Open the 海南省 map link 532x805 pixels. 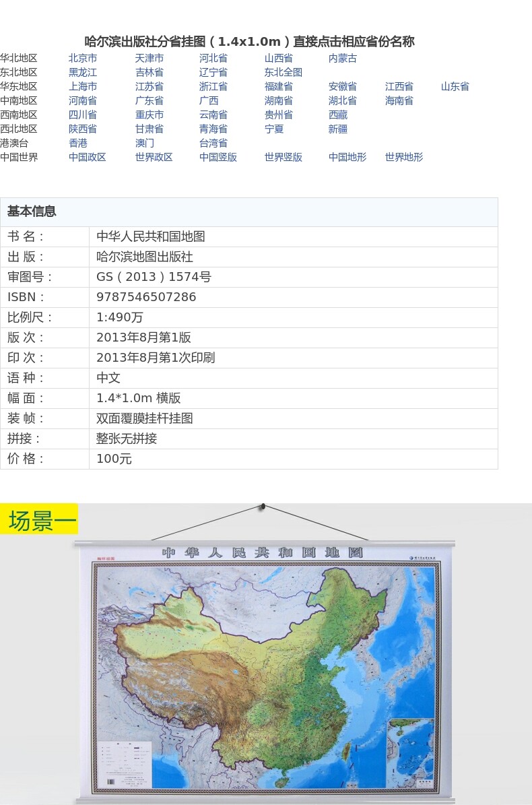pos(399,100)
